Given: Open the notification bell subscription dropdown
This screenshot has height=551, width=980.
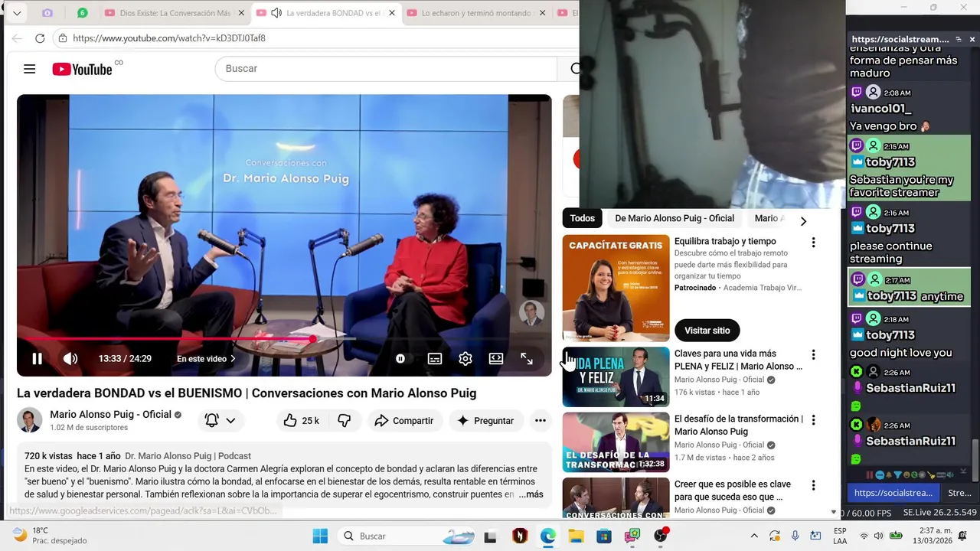Looking at the screenshot, I should point(220,420).
